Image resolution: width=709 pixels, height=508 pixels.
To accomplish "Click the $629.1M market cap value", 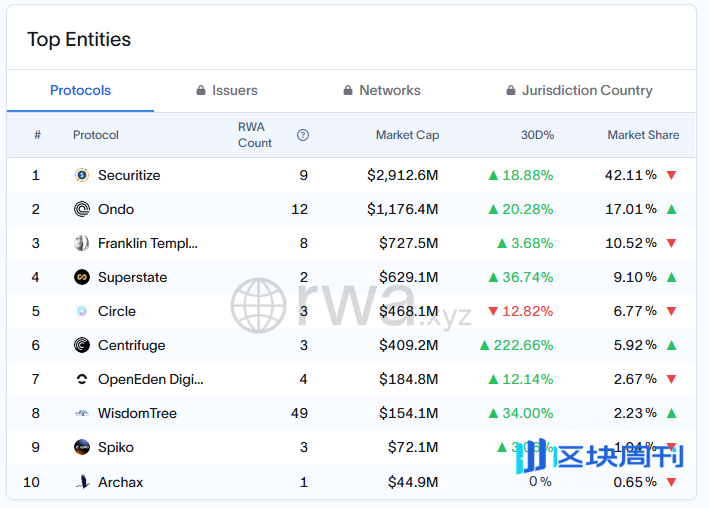I will point(408,277).
